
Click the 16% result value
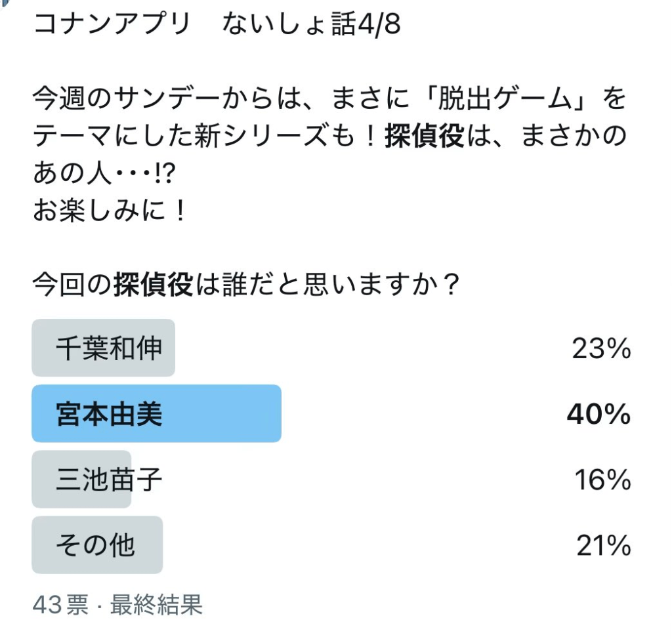point(602,480)
